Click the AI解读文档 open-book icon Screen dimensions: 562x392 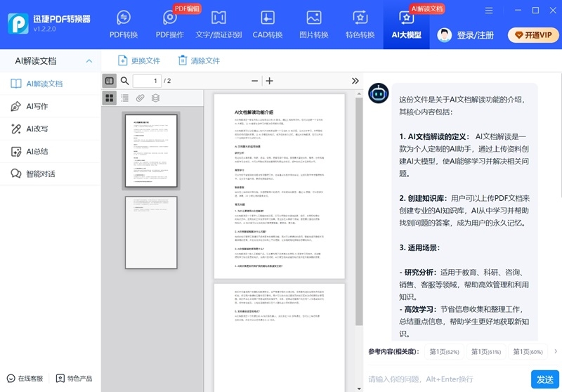(x=16, y=84)
